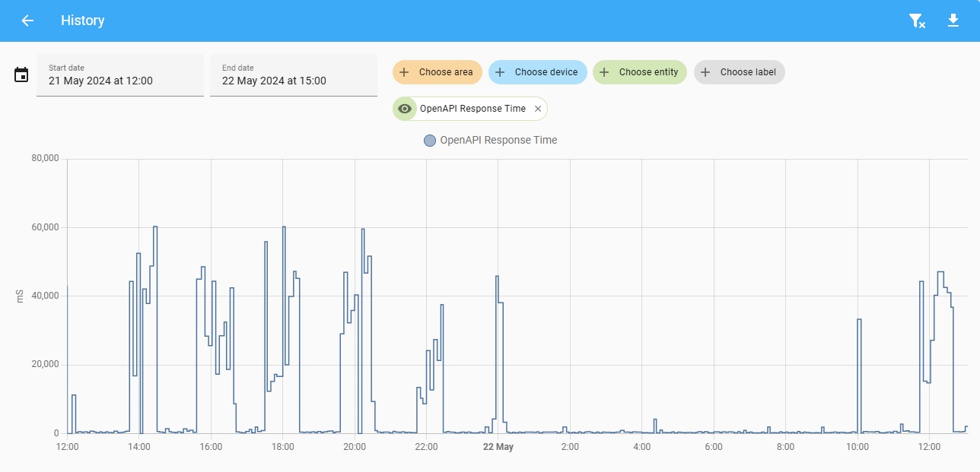Click the legend color circle swatch
The image size is (980, 472).
[x=430, y=140]
